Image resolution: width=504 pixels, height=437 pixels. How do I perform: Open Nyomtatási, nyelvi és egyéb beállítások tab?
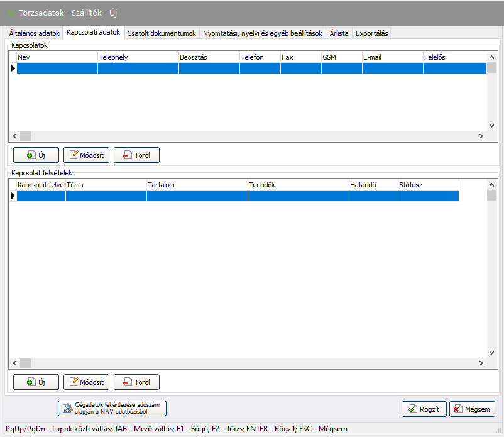(263, 33)
